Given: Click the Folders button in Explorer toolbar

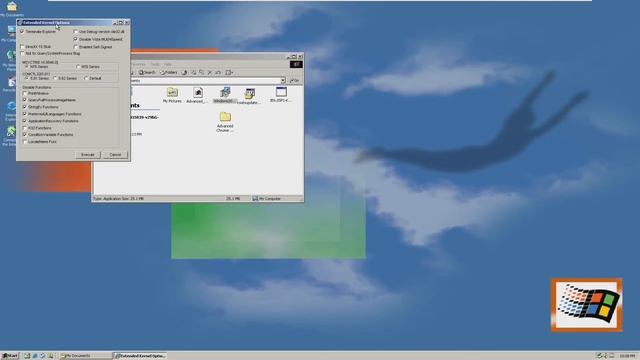Looking at the screenshot, I should tap(169, 73).
